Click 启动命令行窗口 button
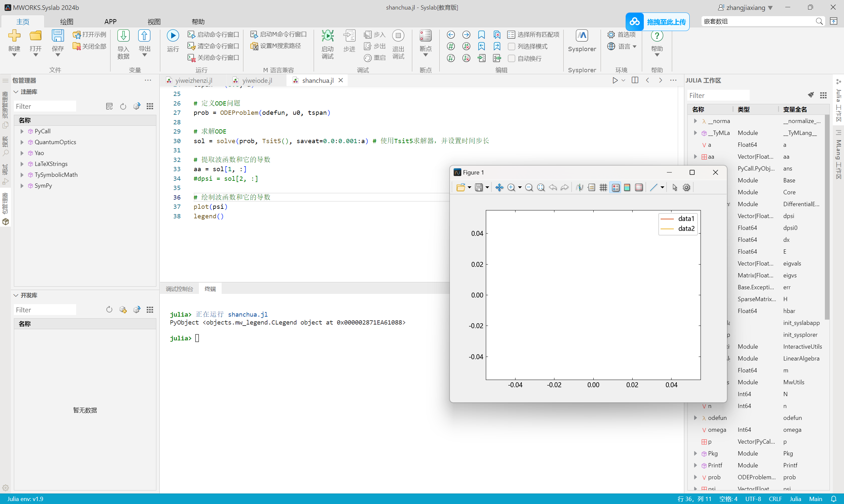844x504 pixels. point(213,34)
